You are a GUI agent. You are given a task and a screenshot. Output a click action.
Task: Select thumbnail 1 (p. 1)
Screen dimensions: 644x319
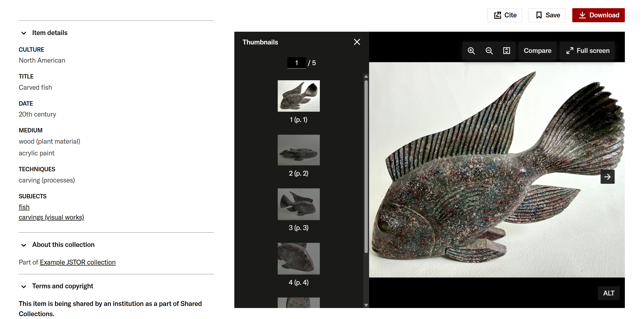[298, 96]
